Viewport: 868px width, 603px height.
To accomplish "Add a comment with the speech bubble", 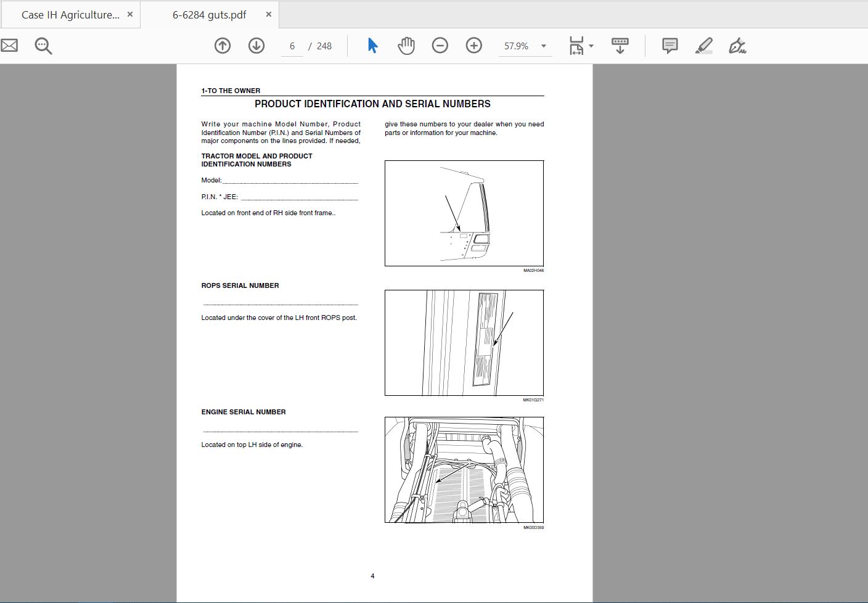I will (670, 46).
